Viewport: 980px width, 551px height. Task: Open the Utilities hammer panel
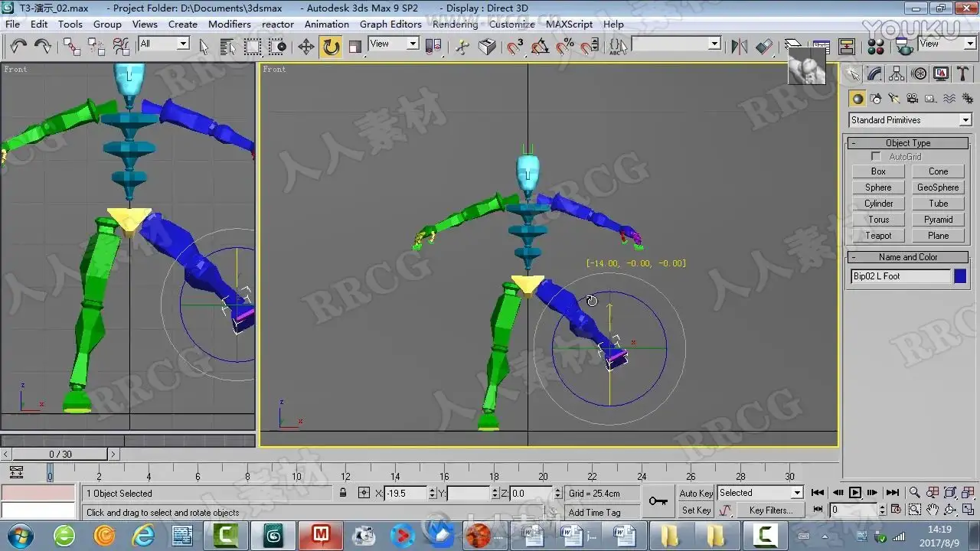point(963,74)
